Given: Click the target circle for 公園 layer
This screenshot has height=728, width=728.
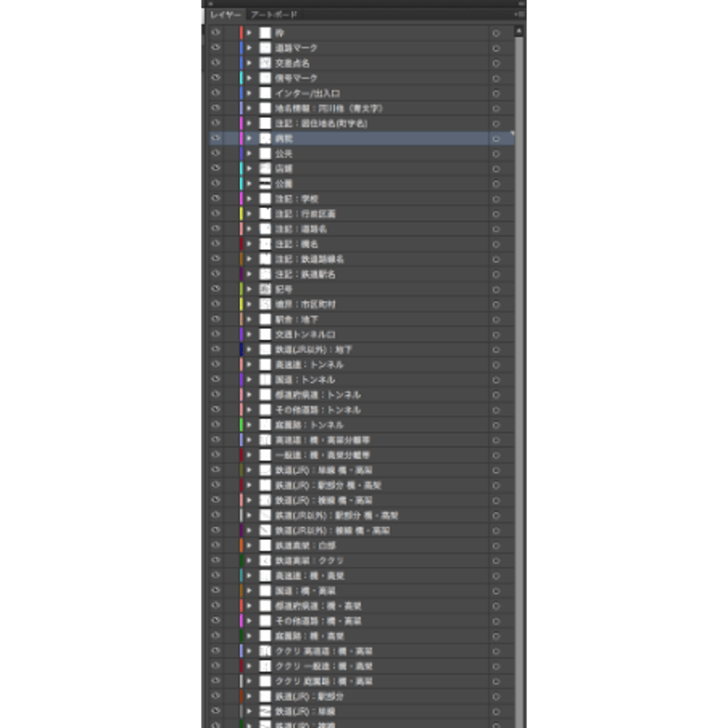Looking at the screenshot, I should (x=496, y=184).
